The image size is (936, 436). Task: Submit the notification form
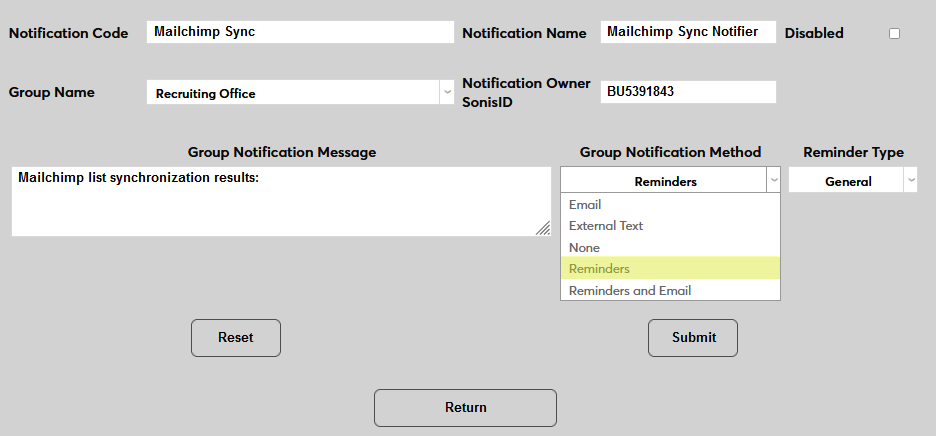pyautogui.click(x=693, y=338)
